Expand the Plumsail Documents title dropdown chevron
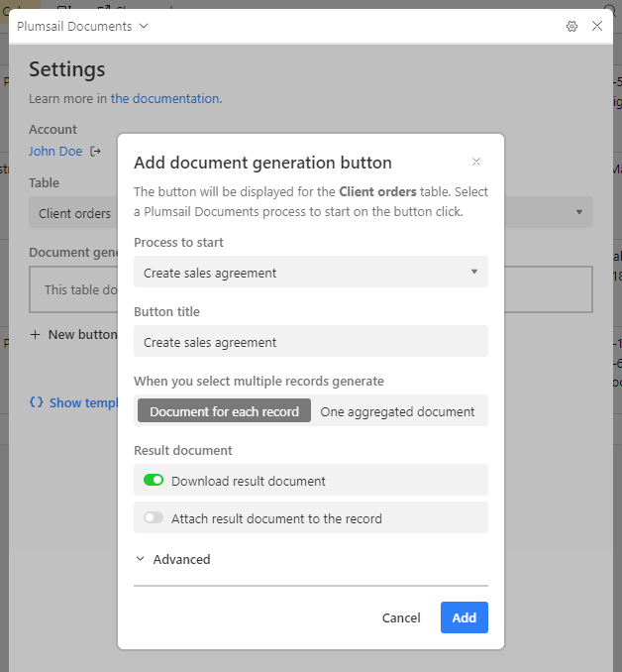This screenshot has height=672, width=622. pos(144,26)
